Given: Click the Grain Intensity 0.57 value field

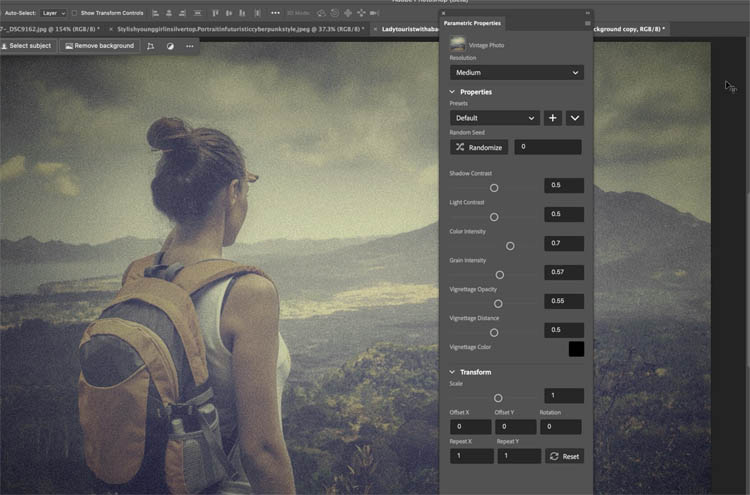Looking at the screenshot, I should 564,272.
